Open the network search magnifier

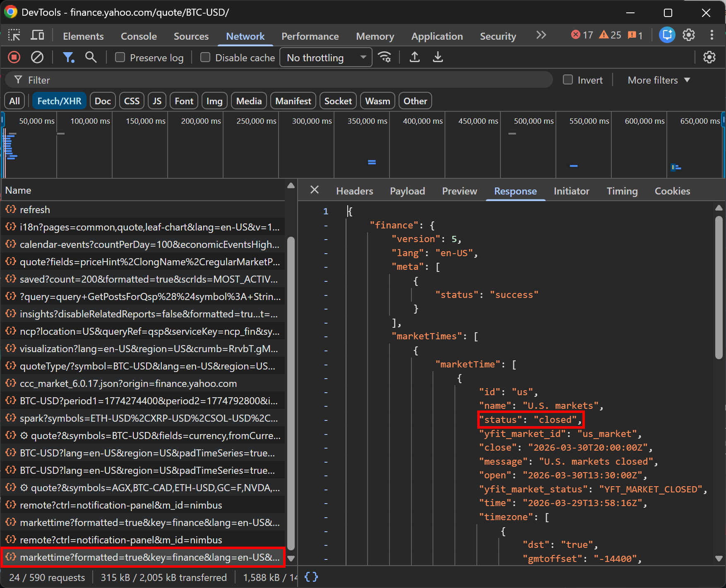91,57
